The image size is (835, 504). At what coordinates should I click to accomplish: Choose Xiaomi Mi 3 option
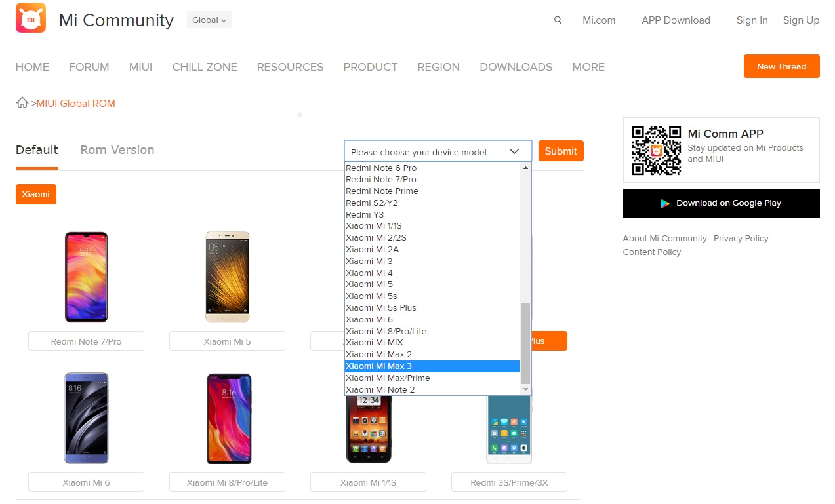pos(432,261)
